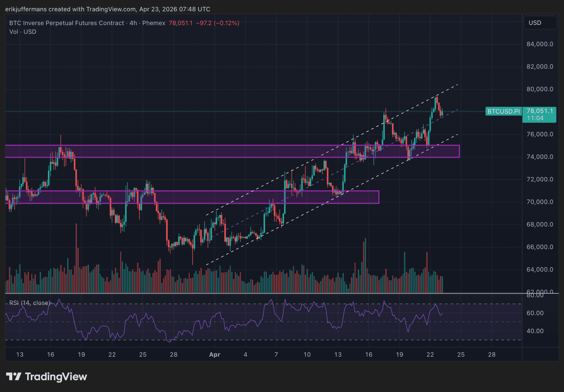The height and width of the screenshot is (392, 564).
Task: Click the BTCUSD.PI price line label
Action: pyautogui.click(x=504, y=111)
